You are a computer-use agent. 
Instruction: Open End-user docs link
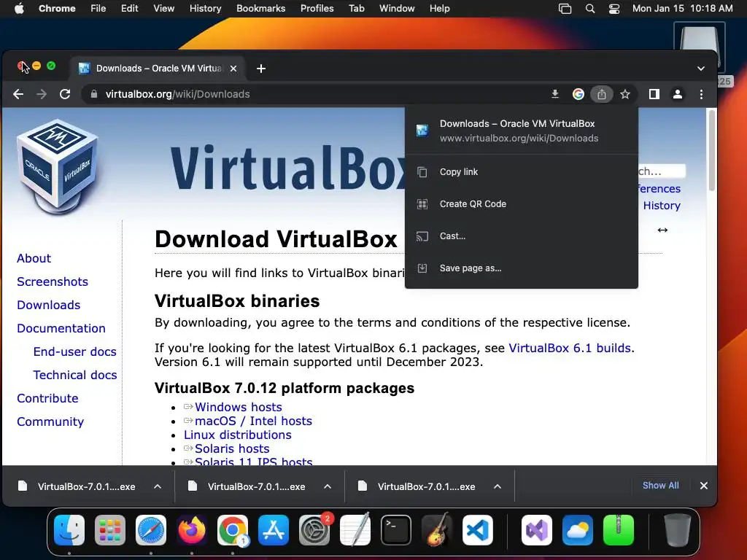coord(75,352)
